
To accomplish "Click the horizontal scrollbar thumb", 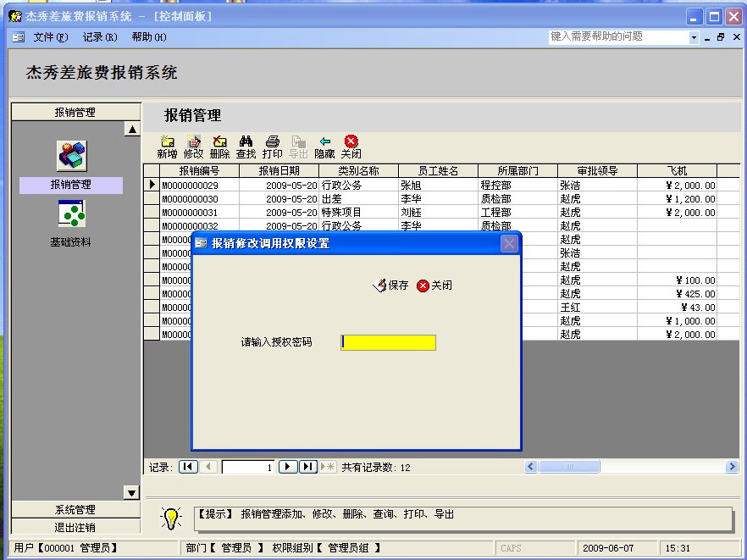I will click(569, 467).
